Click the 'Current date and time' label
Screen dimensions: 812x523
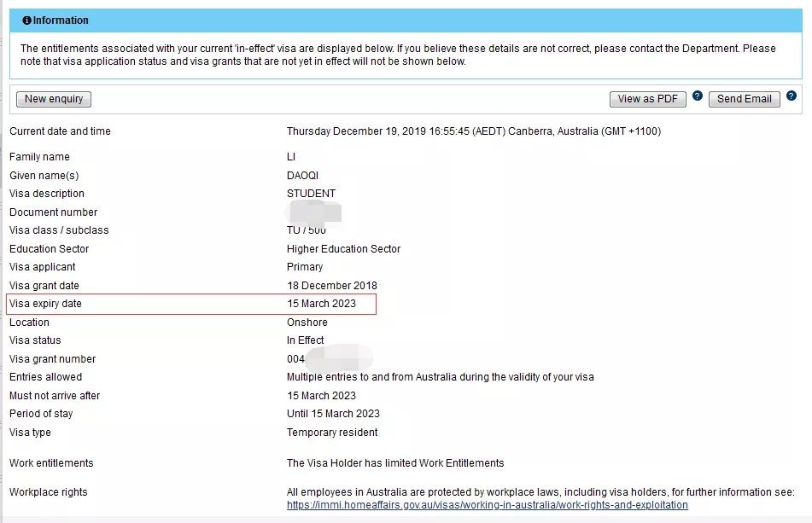pyautogui.click(x=60, y=131)
